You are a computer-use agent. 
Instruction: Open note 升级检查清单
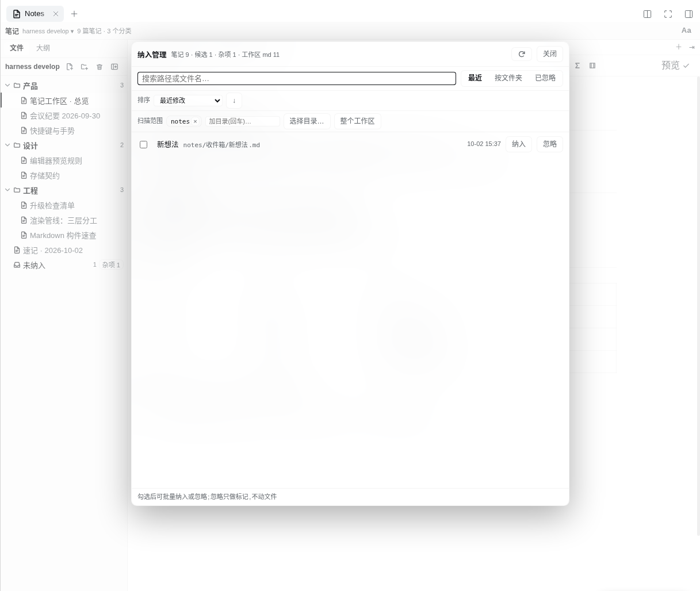pyautogui.click(x=64, y=205)
